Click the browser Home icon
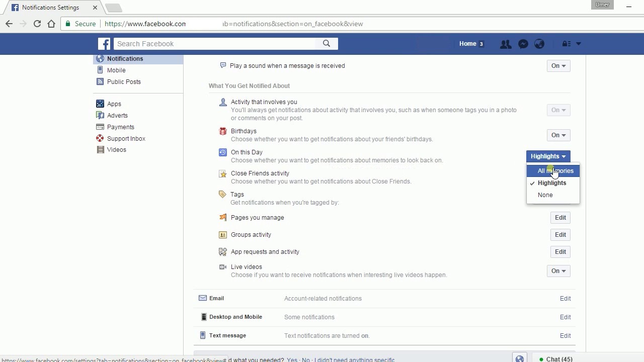Image resolution: width=644 pixels, height=362 pixels. (x=51, y=24)
